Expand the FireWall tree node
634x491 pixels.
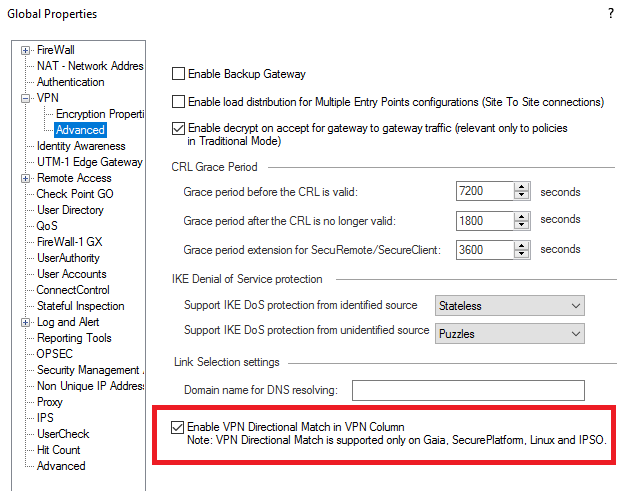(25, 51)
